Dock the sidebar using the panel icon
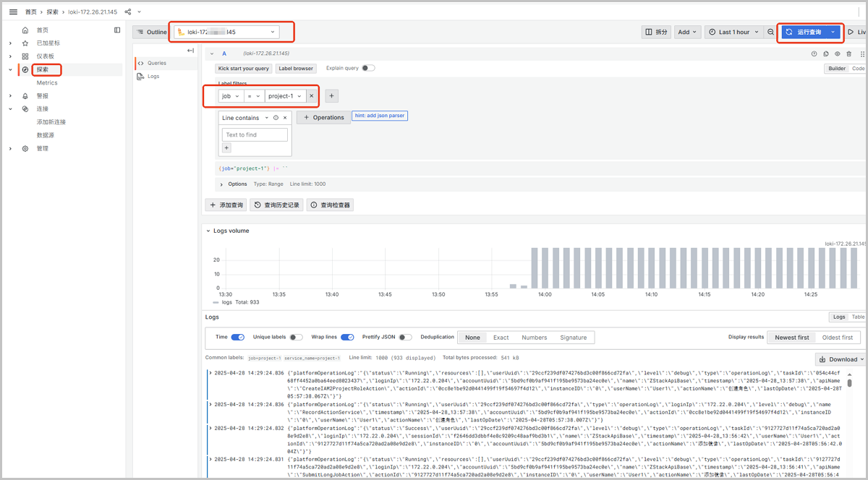Viewport: 868px width, 480px height. coord(117,30)
